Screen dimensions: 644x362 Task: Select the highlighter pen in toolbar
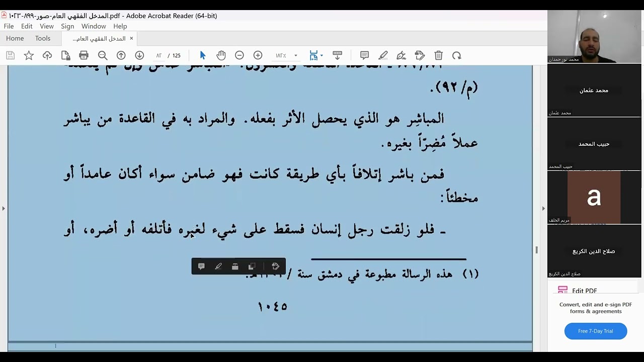pos(383,55)
